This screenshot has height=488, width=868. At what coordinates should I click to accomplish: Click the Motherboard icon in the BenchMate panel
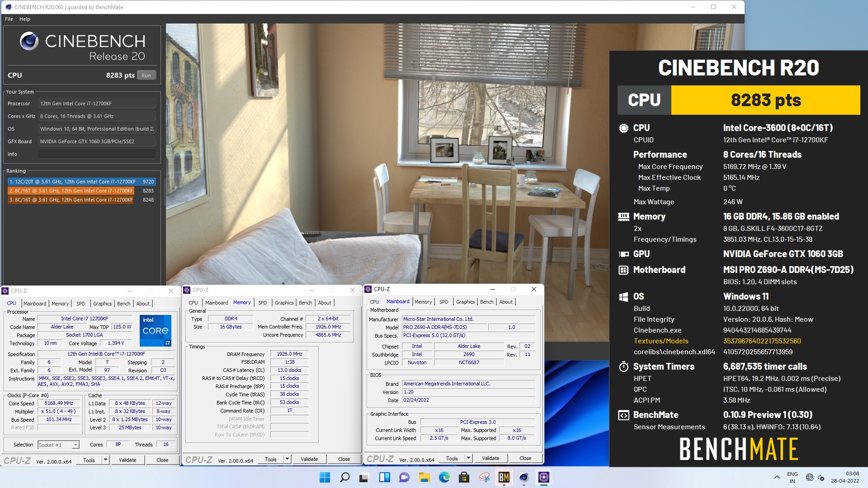[623, 270]
